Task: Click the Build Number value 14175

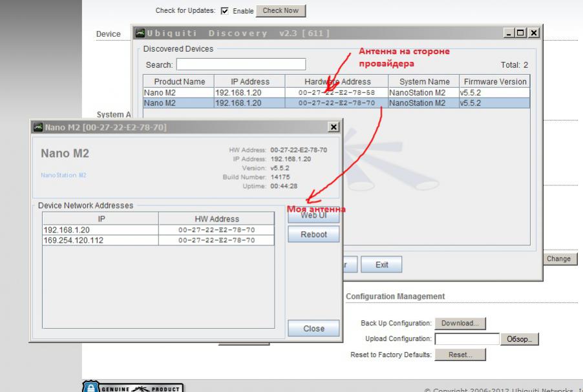Action: pos(281,177)
